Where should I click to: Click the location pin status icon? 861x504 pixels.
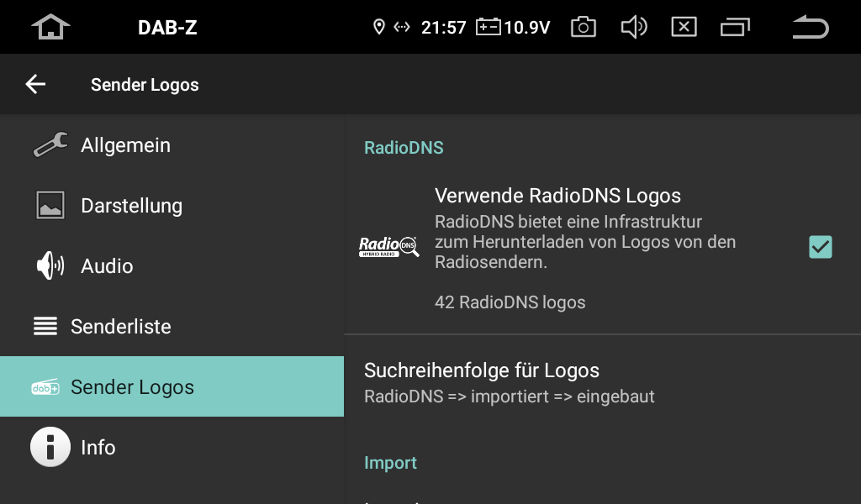[379, 27]
